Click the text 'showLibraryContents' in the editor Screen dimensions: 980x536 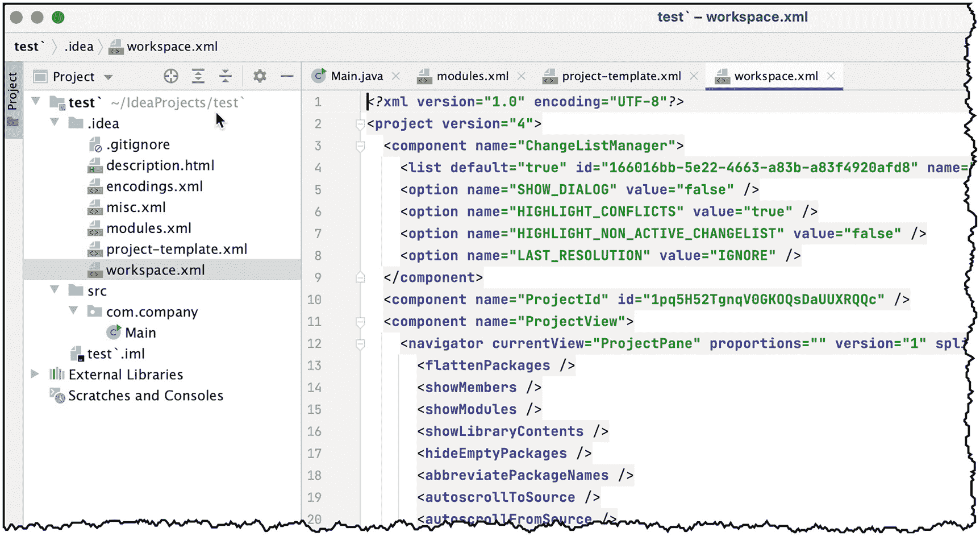click(x=504, y=431)
